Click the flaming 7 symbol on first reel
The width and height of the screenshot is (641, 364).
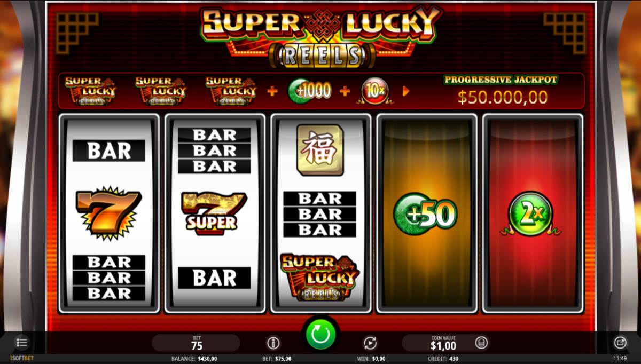coord(110,212)
